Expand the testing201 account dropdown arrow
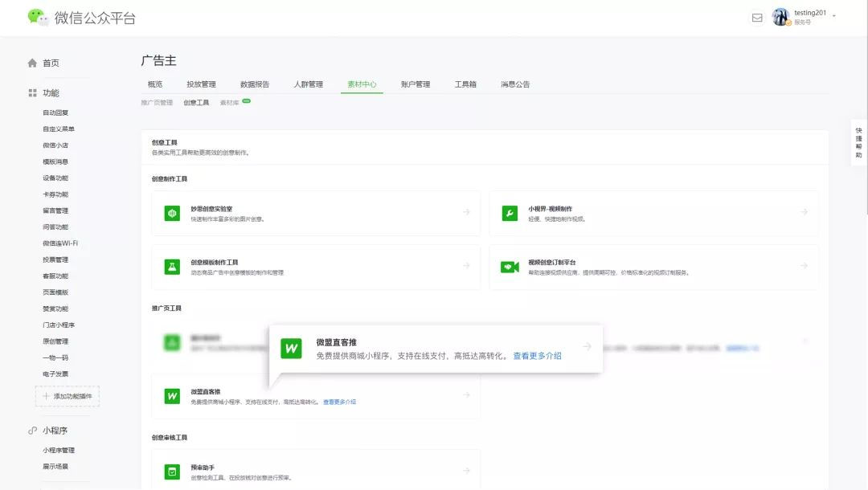 pos(833,16)
